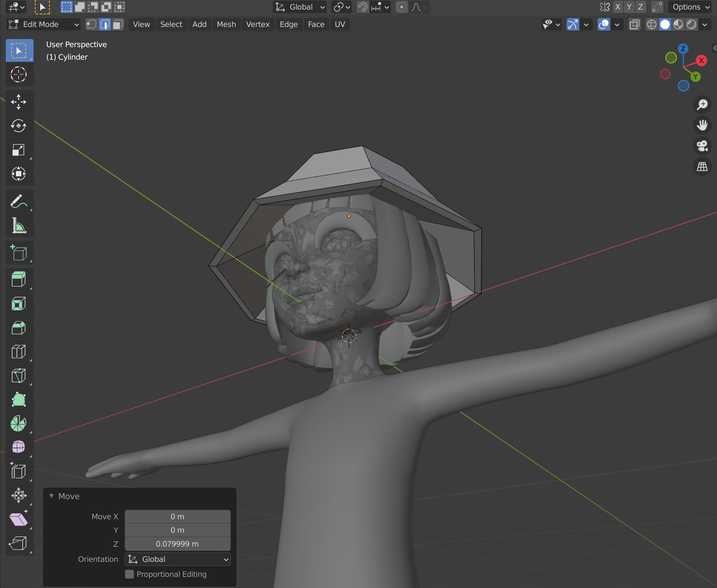Open the pivot point dropdown
The image size is (717, 588).
click(x=341, y=7)
